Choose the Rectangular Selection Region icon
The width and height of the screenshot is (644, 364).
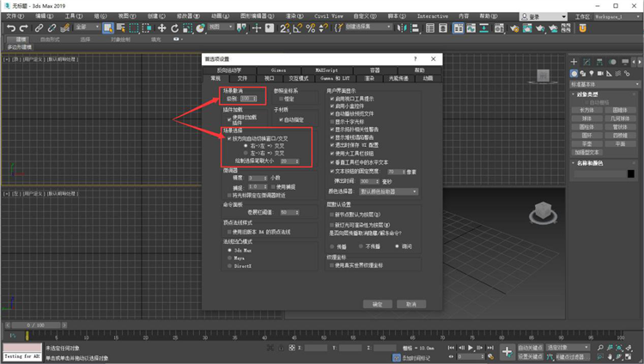(x=134, y=28)
